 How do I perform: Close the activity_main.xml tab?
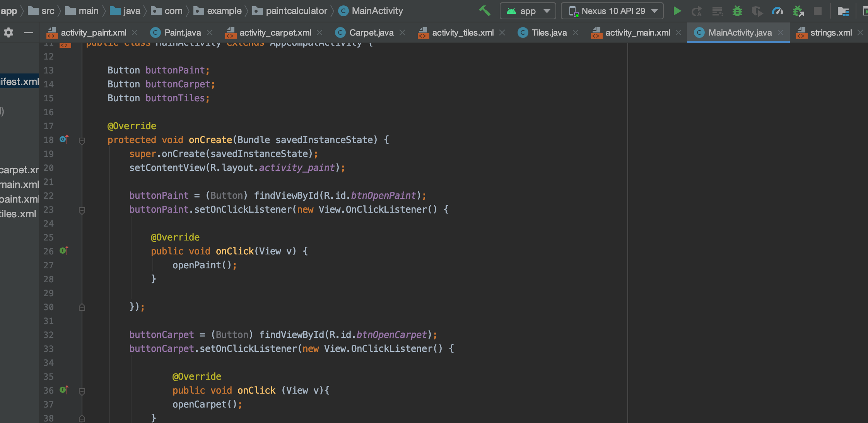click(x=678, y=32)
